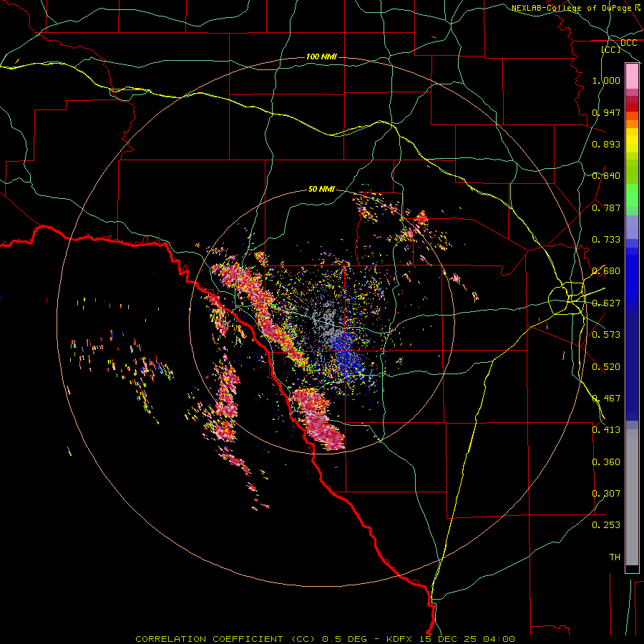This screenshot has width=644, height=644.
Task: Click the '50 NMI' range ring label
Action: (x=321, y=189)
